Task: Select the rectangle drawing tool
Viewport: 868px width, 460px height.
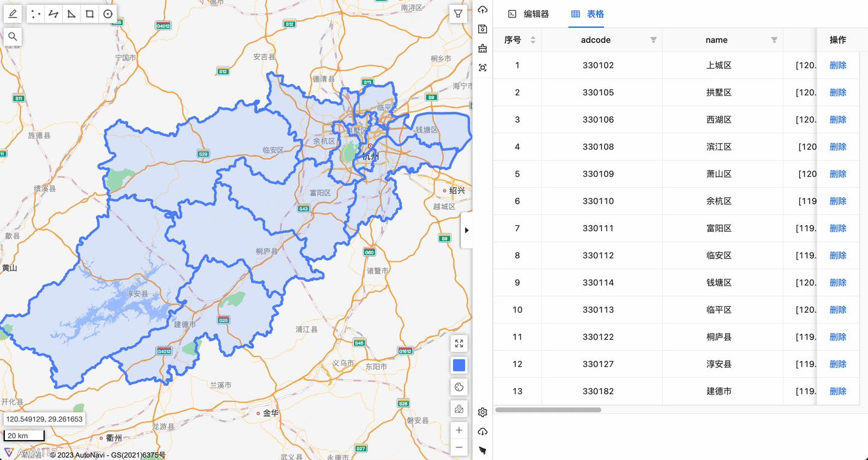Action: [x=89, y=13]
